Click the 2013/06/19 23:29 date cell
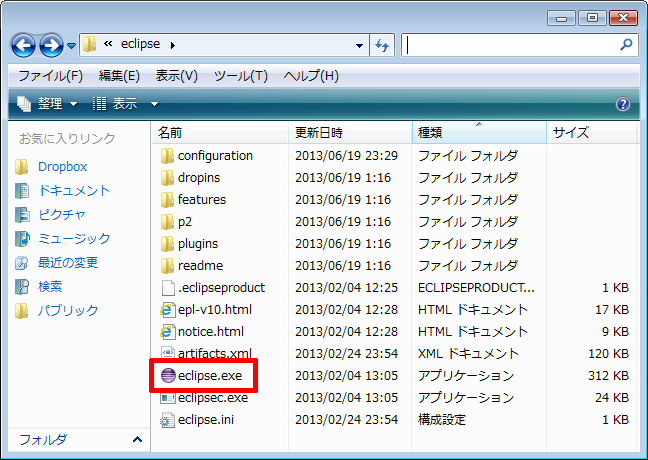This screenshot has width=648, height=460. [x=346, y=156]
